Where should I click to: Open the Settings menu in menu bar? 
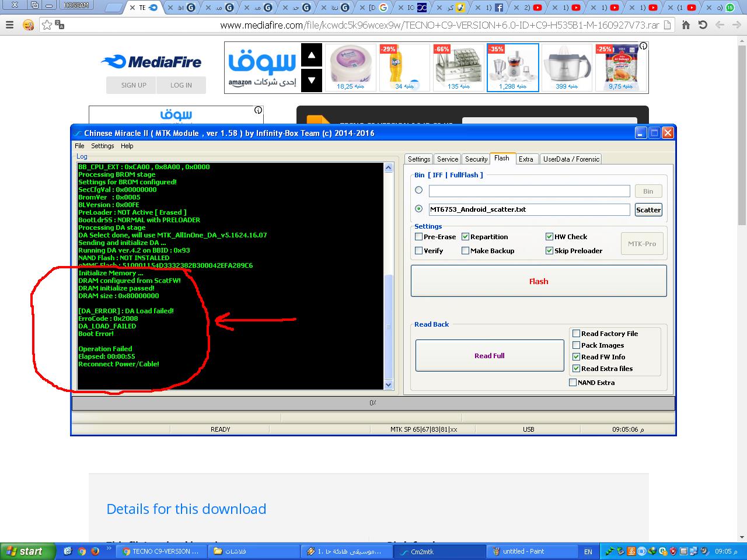click(x=102, y=146)
